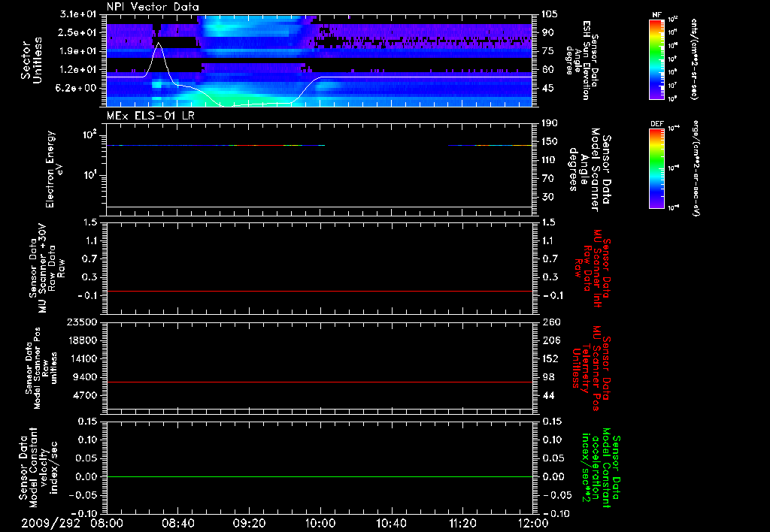Click the 'Model Scanner Pos Raw' axis label

(x=41, y=367)
